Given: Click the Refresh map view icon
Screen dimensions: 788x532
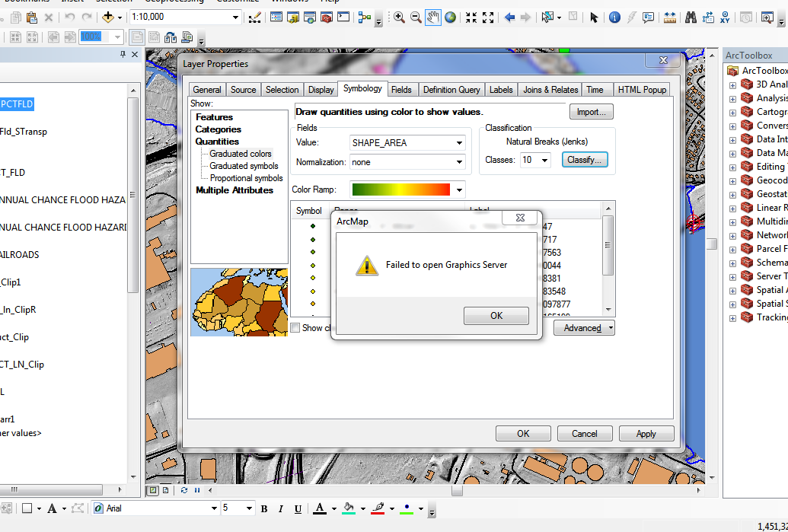Looking at the screenshot, I should (184, 490).
